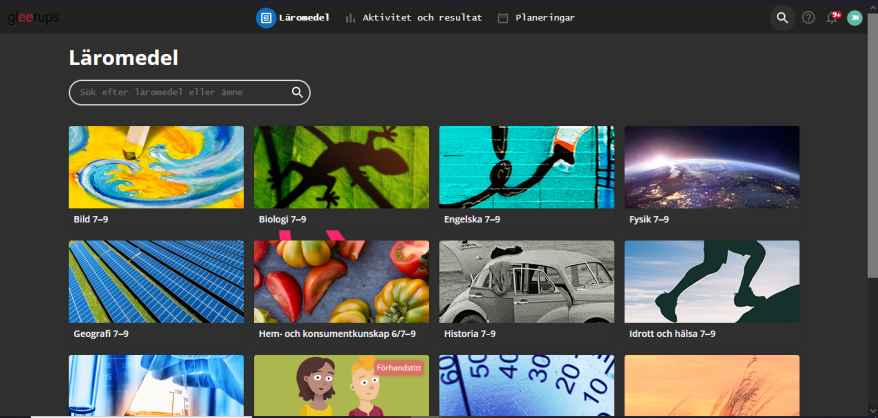Go to the Planeringar tab
Viewport: 878px width, 418px height.
[x=545, y=17]
